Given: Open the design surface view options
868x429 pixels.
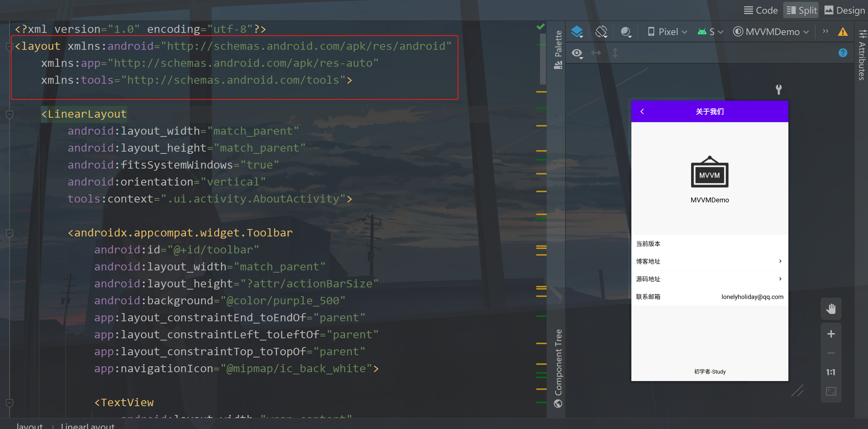Looking at the screenshot, I should [577, 31].
